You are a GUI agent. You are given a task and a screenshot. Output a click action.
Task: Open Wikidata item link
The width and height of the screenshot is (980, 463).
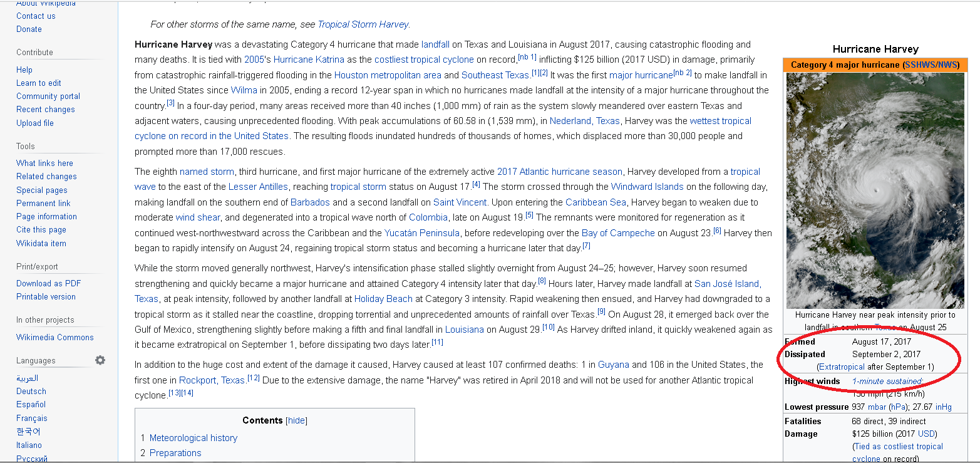41,243
